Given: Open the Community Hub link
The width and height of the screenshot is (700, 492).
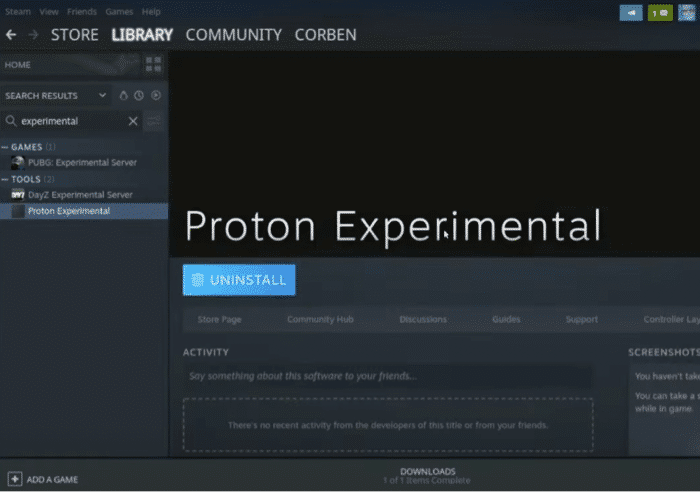Looking at the screenshot, I should tap(320, 319).
